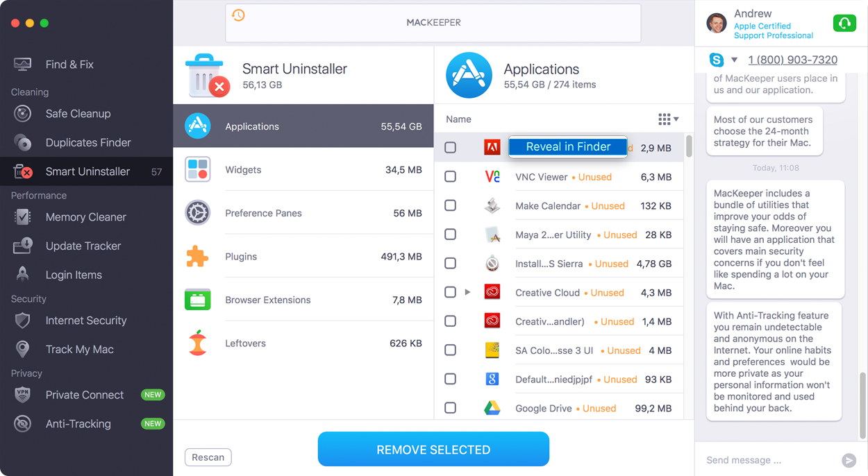Tick the checkbox for the Adobe app row
868x476 pixels.
click(450, 148)
